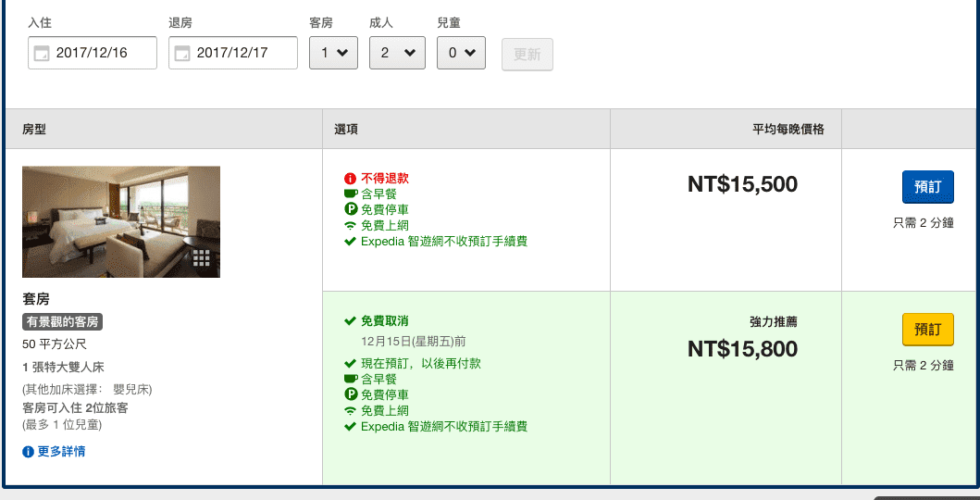The height and width of the screenshot is (500, 980).
Task: Click 免費上網 text in the NT$15,500 option
Action: tap(385, 226)
